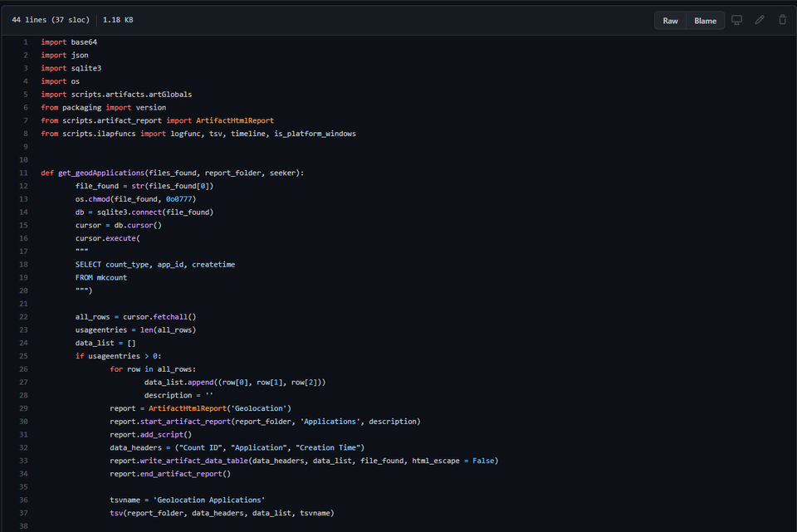Open the Blame view

(x=705, y=21)
